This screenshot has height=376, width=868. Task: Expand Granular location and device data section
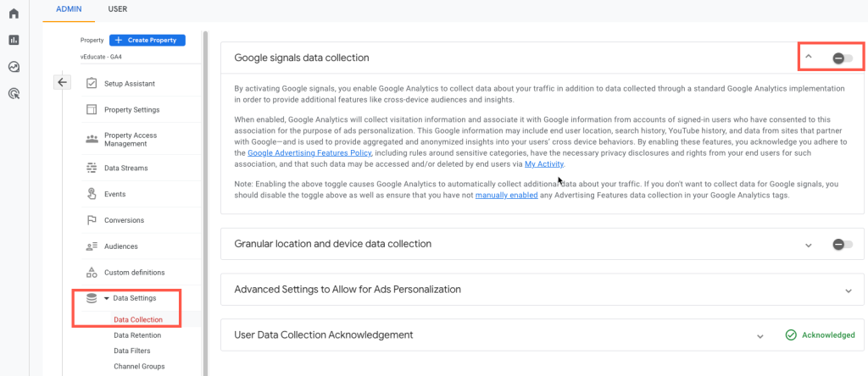(808, 245)
